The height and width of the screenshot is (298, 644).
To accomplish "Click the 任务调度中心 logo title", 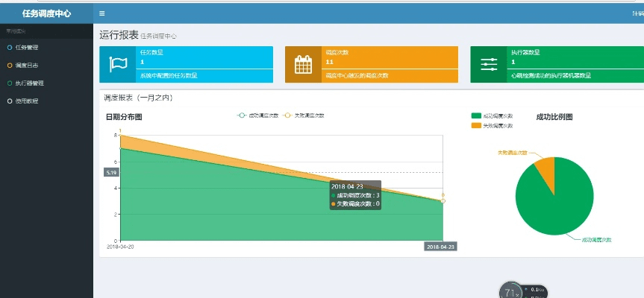I will [x=46, y=13].
